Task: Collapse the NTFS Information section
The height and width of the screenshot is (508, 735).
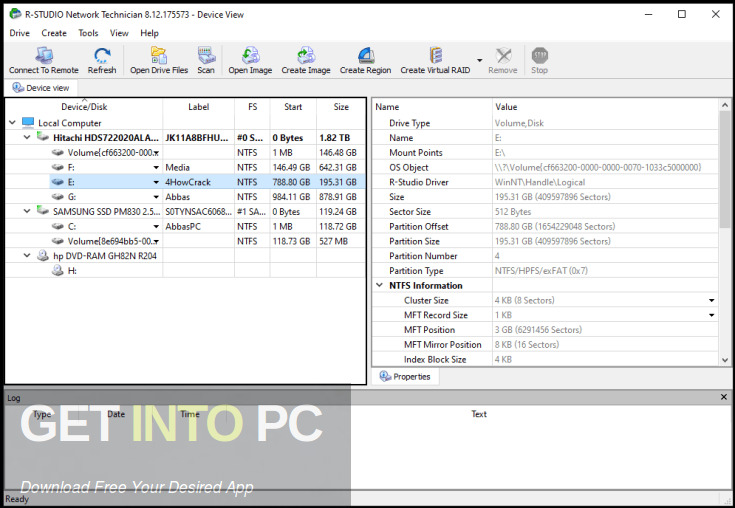Action: coord(379,285)
